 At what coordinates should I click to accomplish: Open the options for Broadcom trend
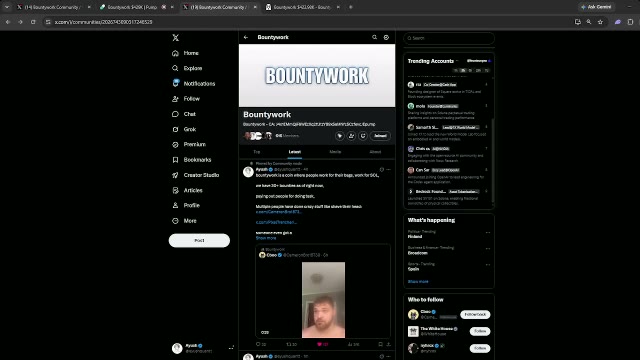[x=487, y=249]
